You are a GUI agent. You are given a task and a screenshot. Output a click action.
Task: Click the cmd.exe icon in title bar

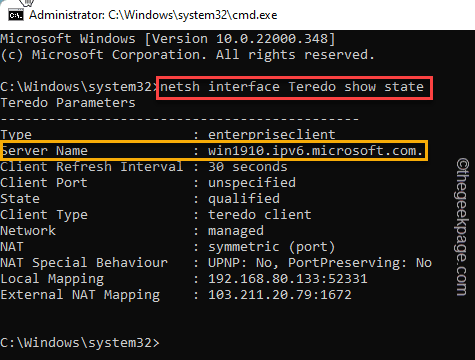[16, 15]
